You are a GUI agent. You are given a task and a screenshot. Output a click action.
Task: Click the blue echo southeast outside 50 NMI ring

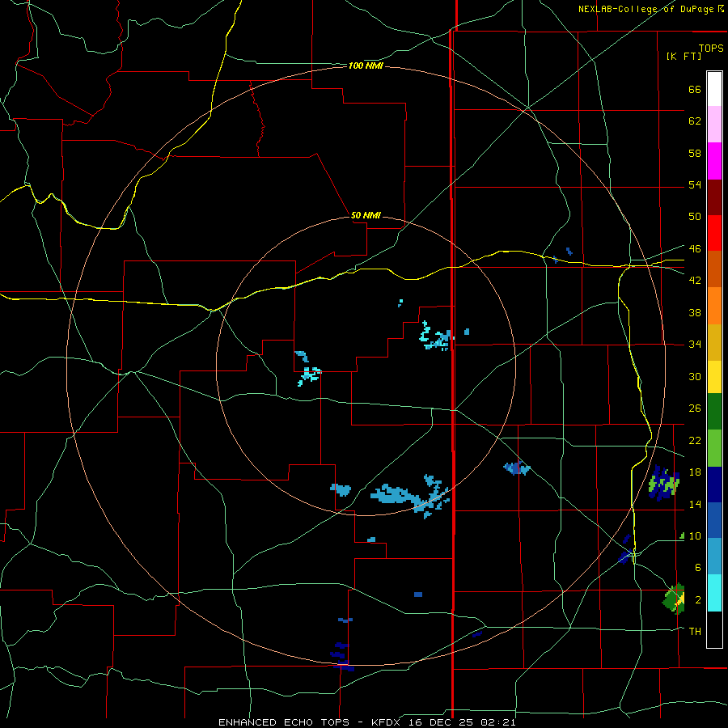(517, 468)
